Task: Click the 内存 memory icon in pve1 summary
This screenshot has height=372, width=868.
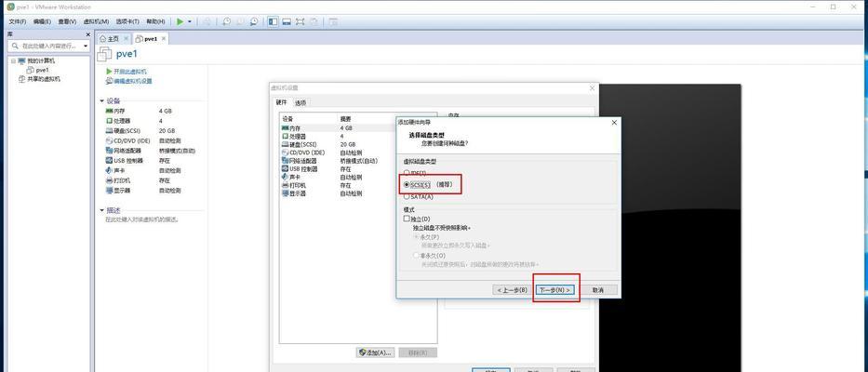Action: click(109, 111)
